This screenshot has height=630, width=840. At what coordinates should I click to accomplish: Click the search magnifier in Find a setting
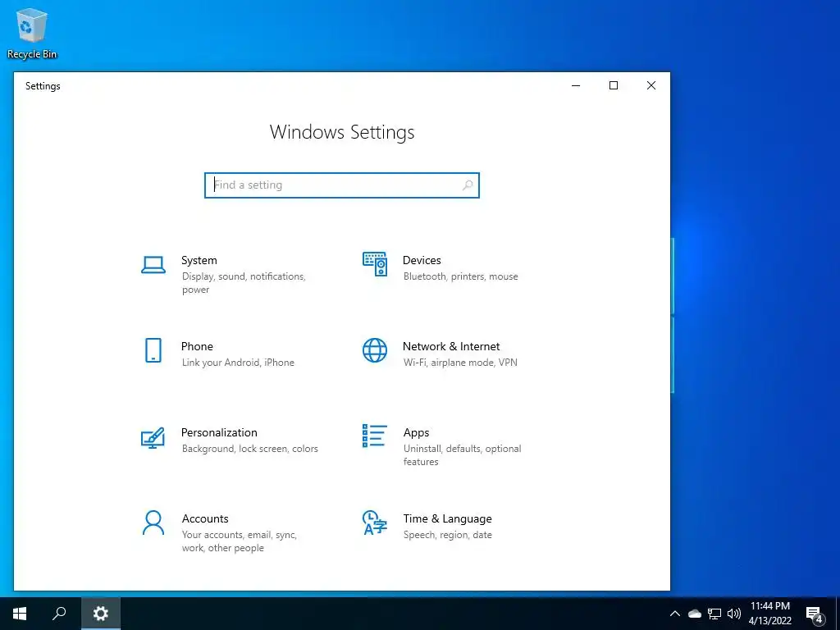467,185
